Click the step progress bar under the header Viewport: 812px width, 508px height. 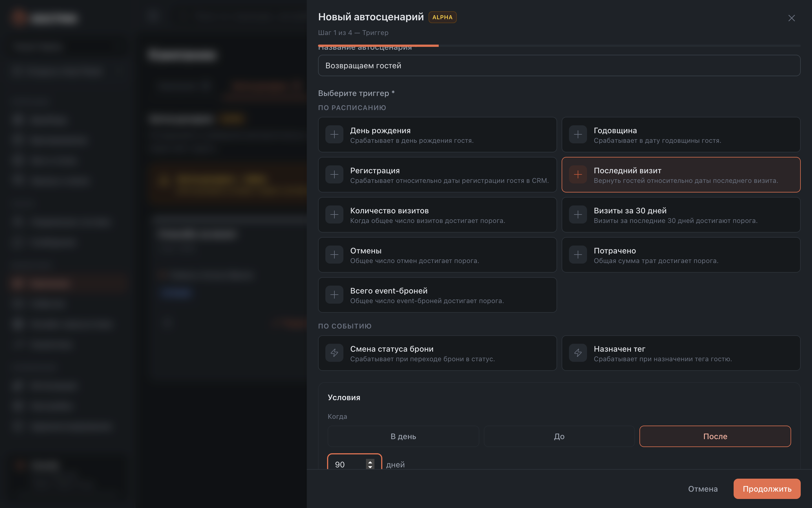coord(559,45)
